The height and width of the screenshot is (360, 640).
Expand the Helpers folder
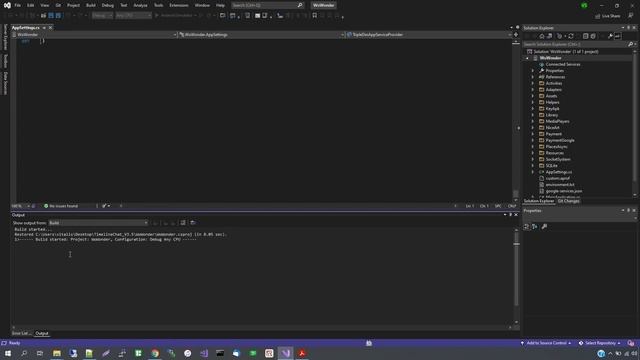pos(533,102)
